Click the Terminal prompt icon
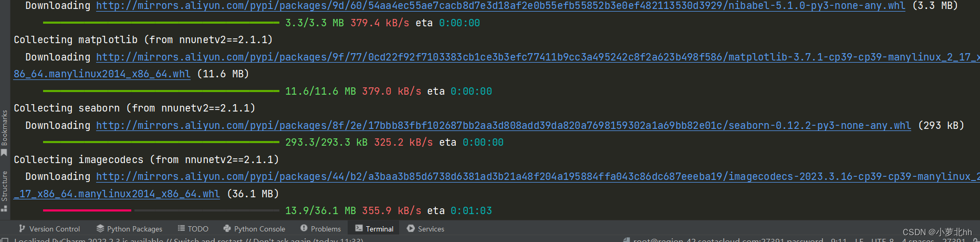The height and width of the screenshot is (242, 980). (359, 228)
